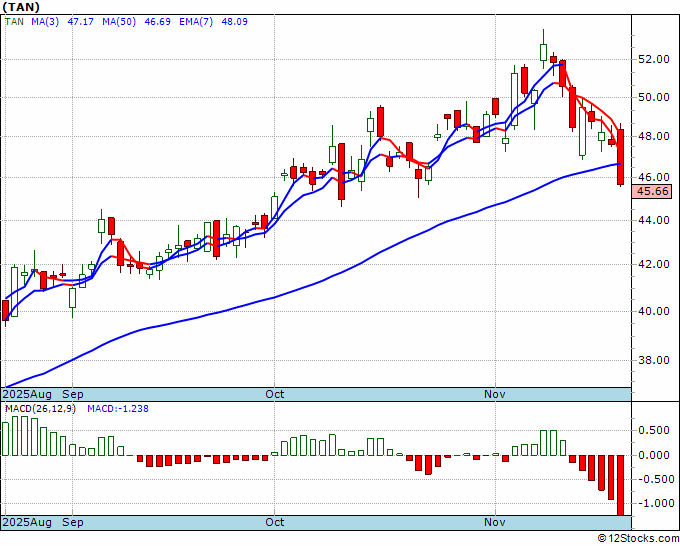Click the MA(3) value 47.17
This screenshot has width=680, height=546.
pyautogui.click(x=81, y=21)
